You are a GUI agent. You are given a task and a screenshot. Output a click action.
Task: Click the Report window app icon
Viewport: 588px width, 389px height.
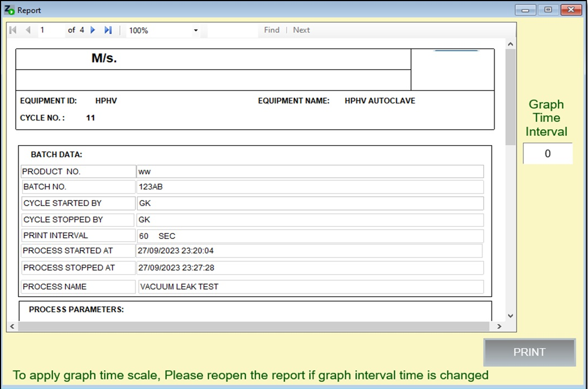coord(9,10)
